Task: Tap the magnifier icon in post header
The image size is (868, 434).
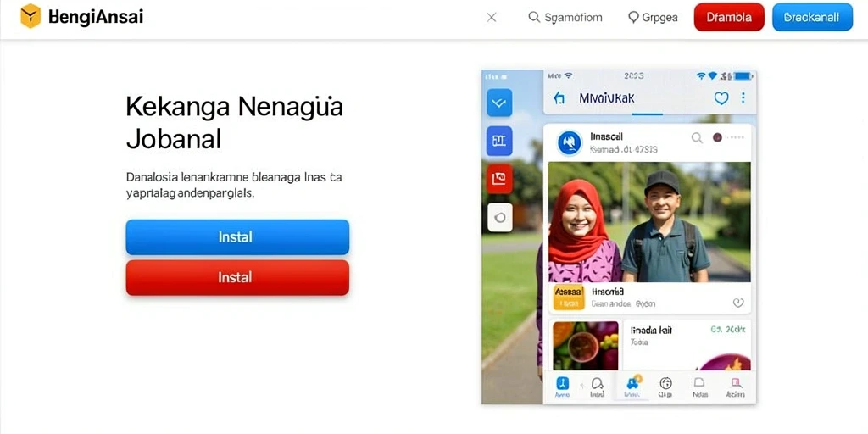Action: click(697, 138)
